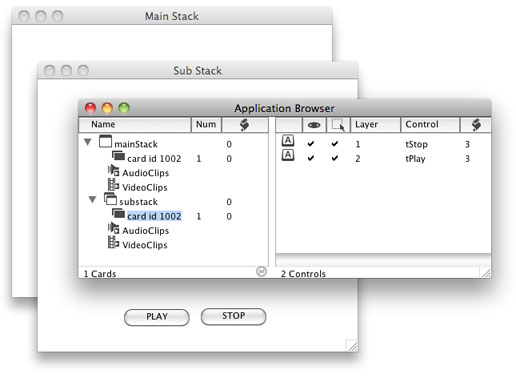Click card icon under mainStack
Viewport: 516px width, 378px height.
[118, 156]
